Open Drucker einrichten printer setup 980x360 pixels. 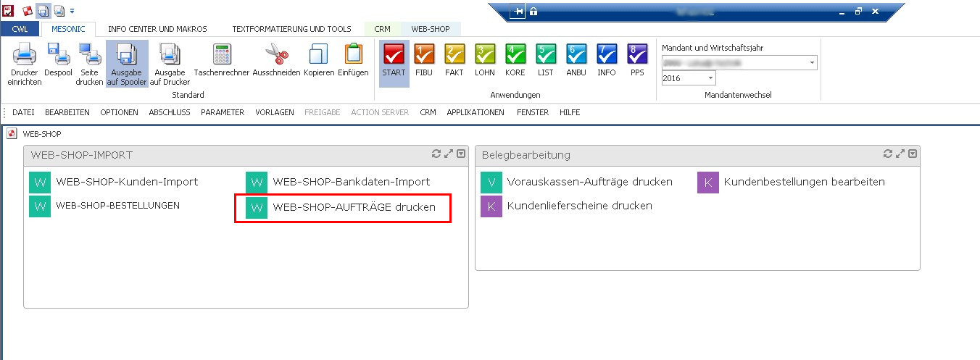pyautogui.click(x=25, y=64)
